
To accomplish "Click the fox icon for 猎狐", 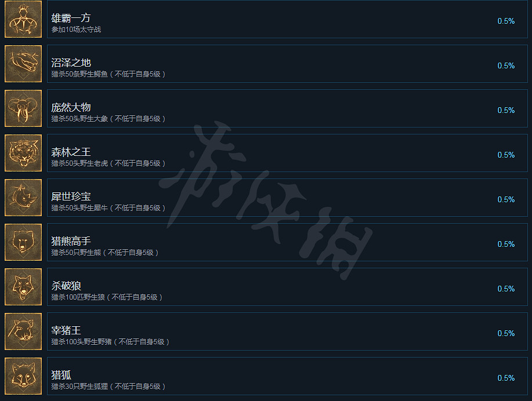I will [x=23, y=376].
